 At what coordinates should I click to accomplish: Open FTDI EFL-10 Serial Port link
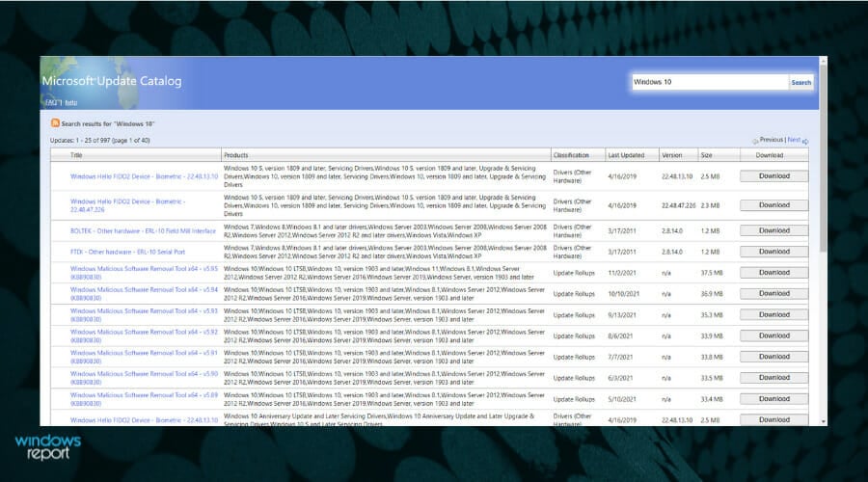(x=127, y=252)
